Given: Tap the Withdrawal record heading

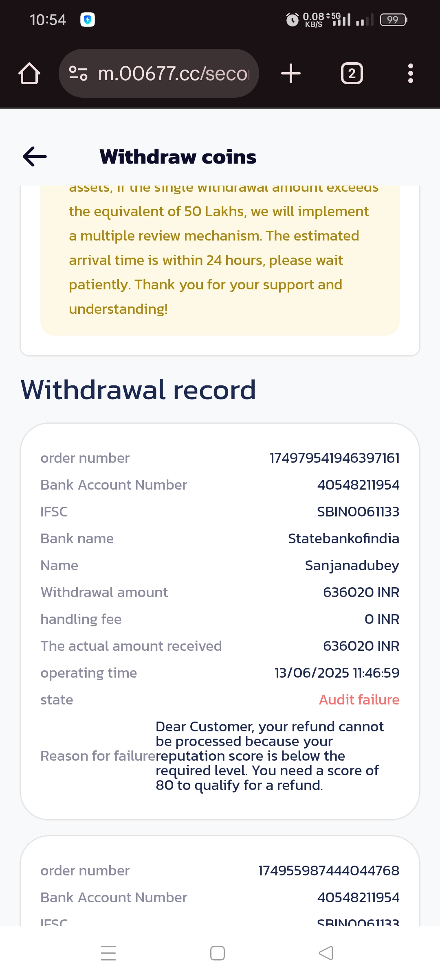Looking at the screenshot, I should coord(138,390).
